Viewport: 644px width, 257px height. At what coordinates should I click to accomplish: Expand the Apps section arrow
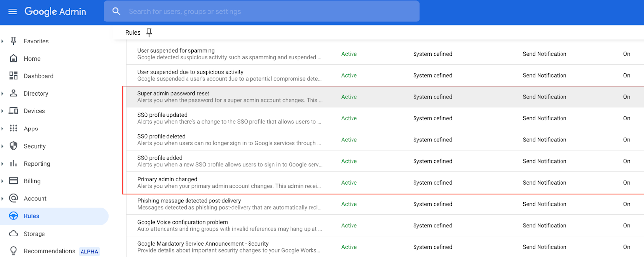click(x=3, y=128)
